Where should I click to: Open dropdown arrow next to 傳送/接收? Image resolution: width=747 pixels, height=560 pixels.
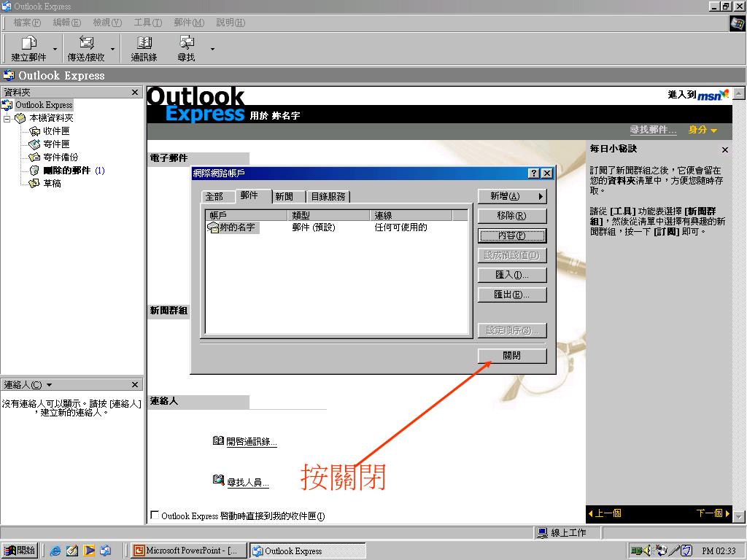point(112,49)
